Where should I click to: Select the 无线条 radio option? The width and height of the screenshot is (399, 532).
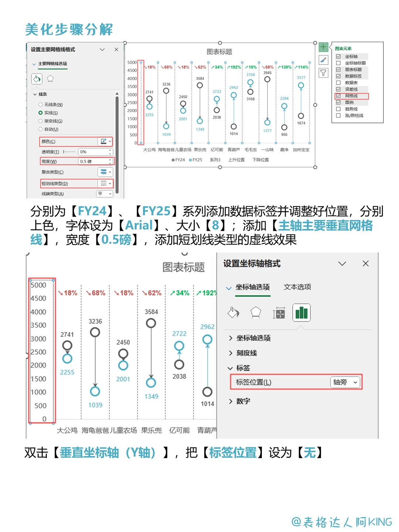point(40,105)
